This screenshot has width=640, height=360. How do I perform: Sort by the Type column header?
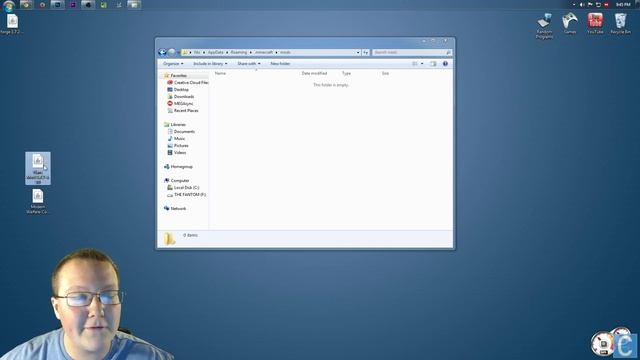[347, 73]
